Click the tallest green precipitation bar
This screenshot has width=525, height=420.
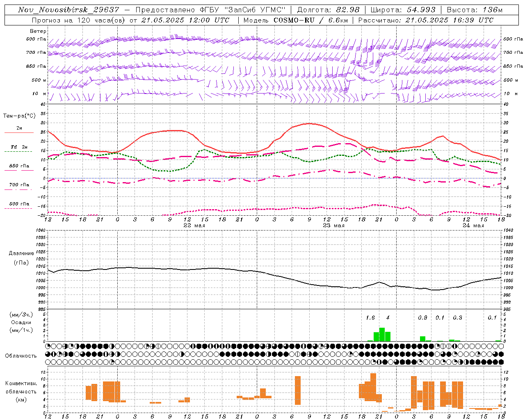coord(382,334)
